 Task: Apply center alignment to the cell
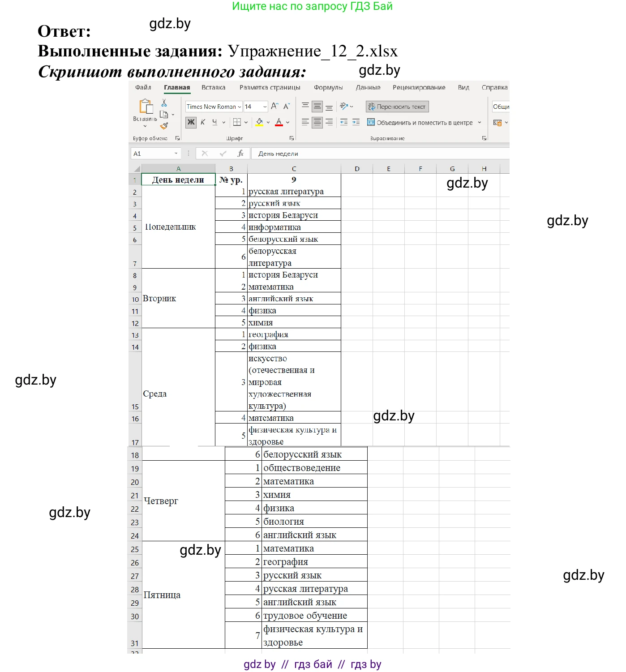click(317, 123)
